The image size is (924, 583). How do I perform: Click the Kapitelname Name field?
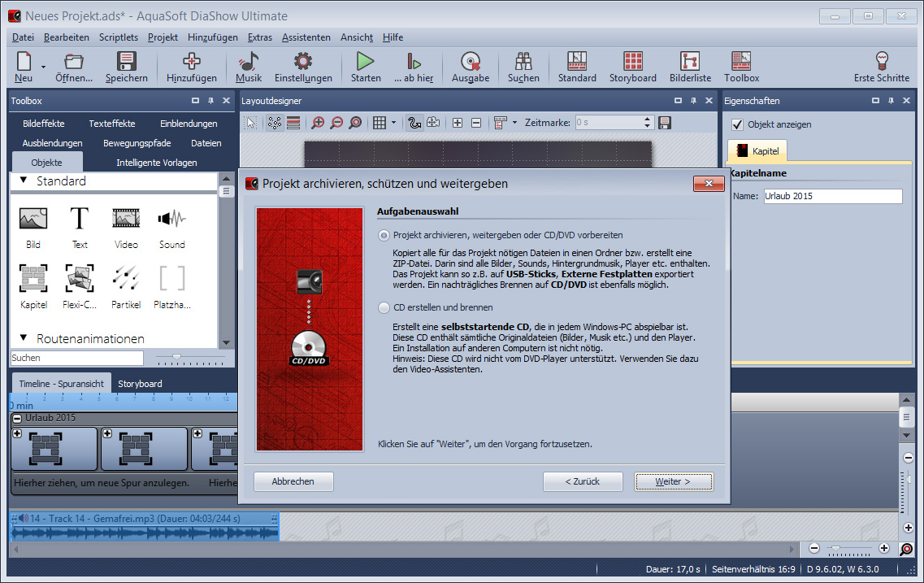point(833,196)
